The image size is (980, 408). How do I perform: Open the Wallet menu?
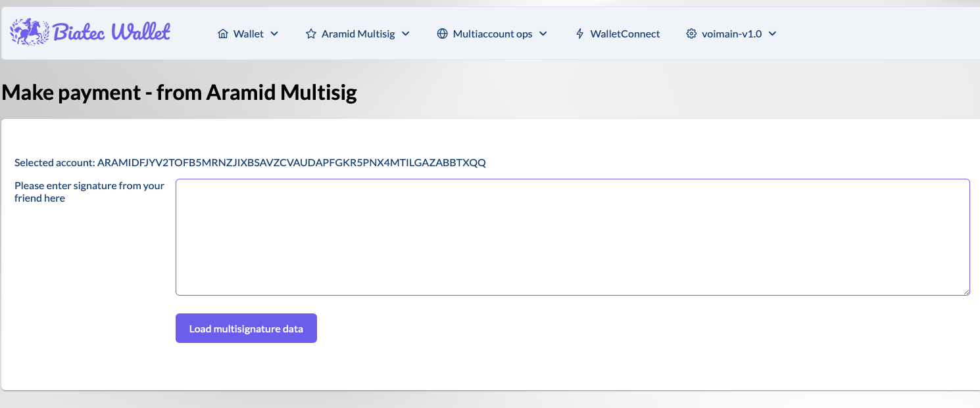coord(249,34)
